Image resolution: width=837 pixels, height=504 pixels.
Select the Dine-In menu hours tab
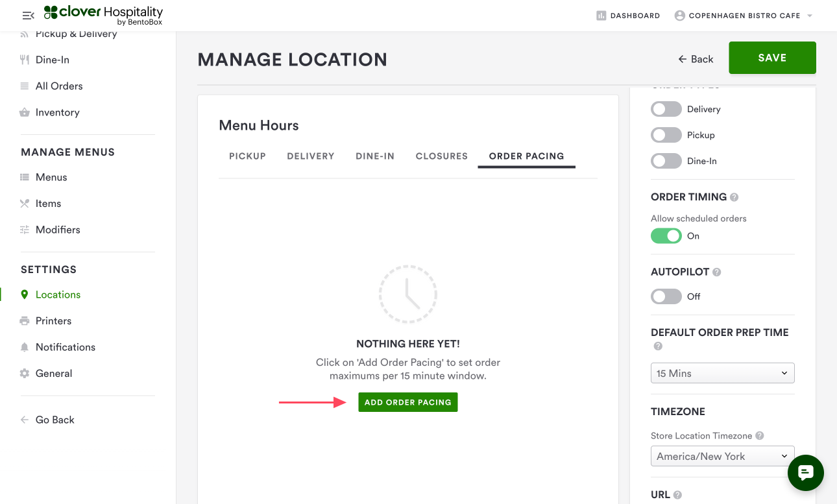(x=375, y=156)
